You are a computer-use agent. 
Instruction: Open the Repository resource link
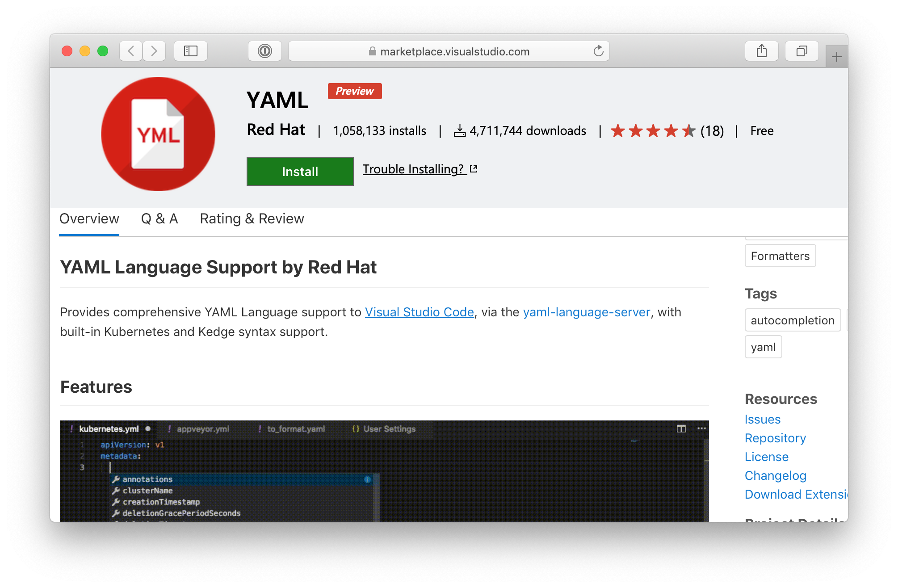pyautogui.click(x=775, y=438)
